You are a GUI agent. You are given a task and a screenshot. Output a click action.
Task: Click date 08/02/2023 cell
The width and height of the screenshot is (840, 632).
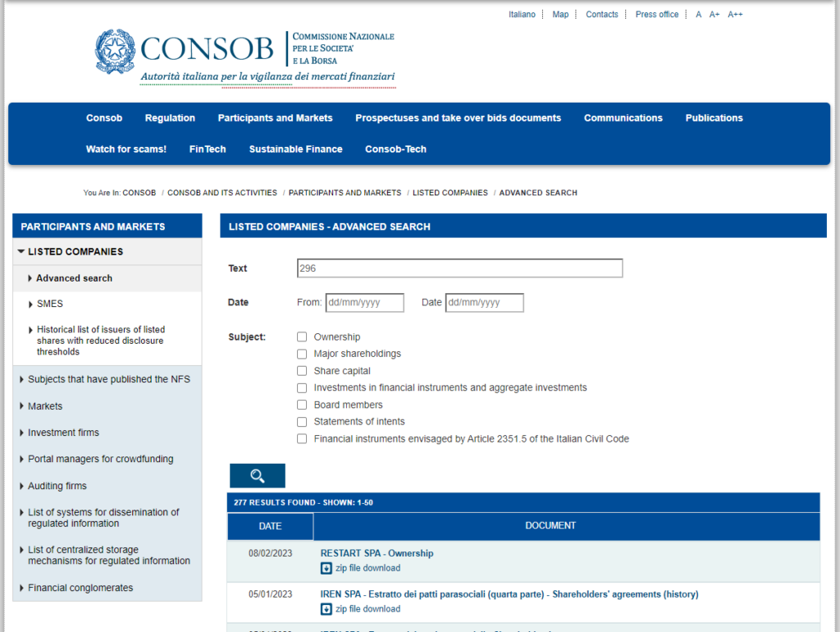tap(270, 553)
